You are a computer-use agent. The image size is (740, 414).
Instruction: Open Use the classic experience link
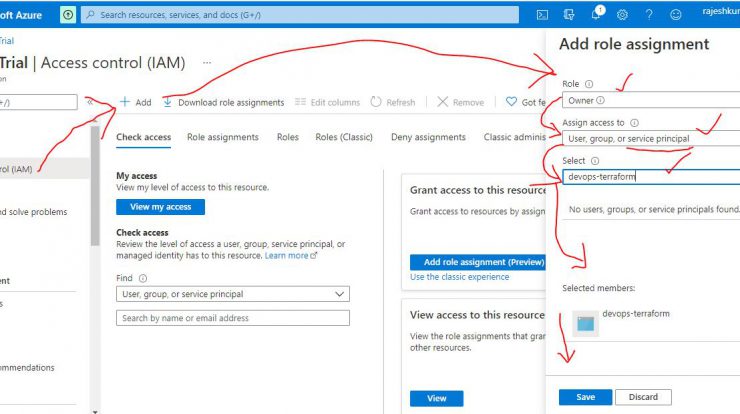pyautogui.click(x=459, y=277)
